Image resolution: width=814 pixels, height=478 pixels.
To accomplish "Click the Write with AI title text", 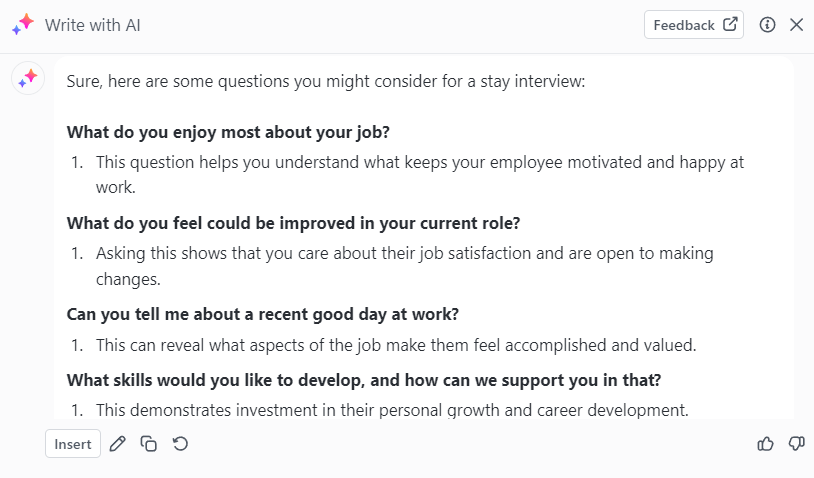I will tap(92, 25).
